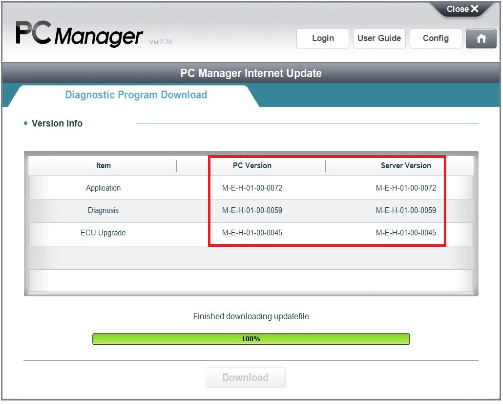Click the Application PC version value

252,188
